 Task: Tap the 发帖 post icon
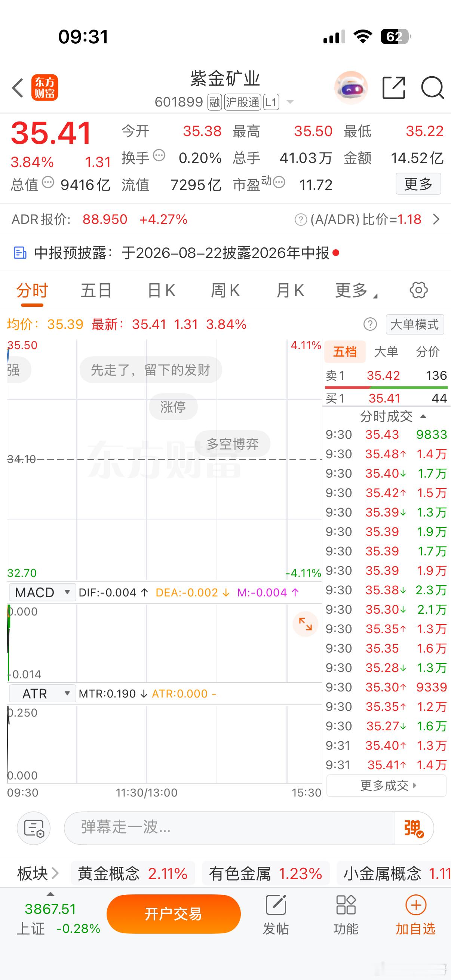click(276, 905)
